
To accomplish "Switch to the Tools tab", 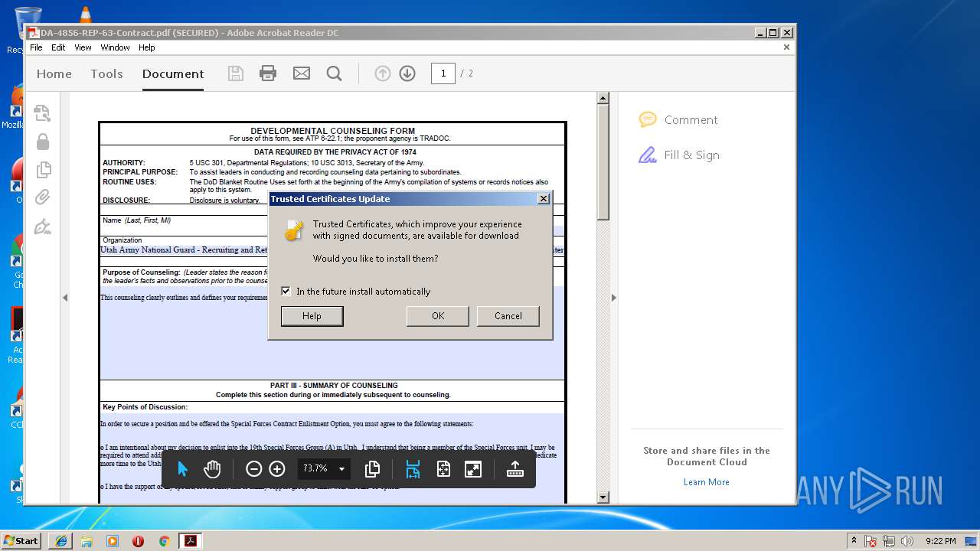I will click(107, 73).
